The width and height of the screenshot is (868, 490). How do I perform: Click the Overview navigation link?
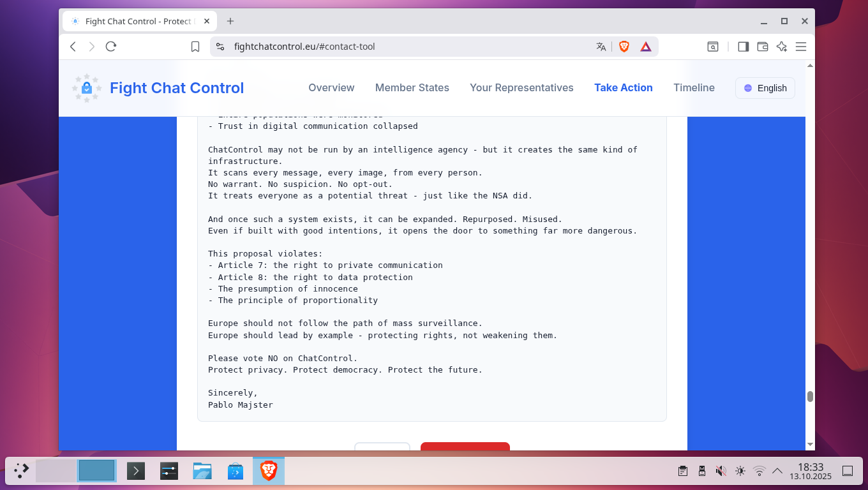pos(331,88)
